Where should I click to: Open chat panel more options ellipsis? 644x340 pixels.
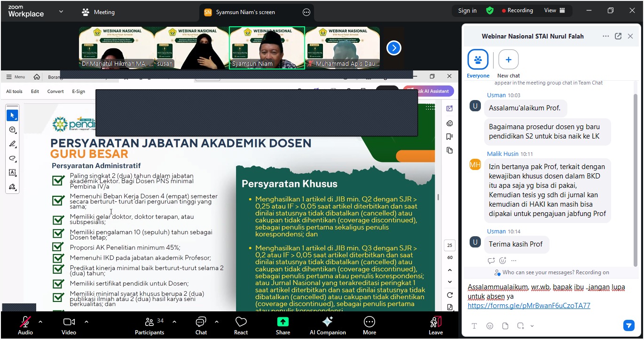point(606,36)
